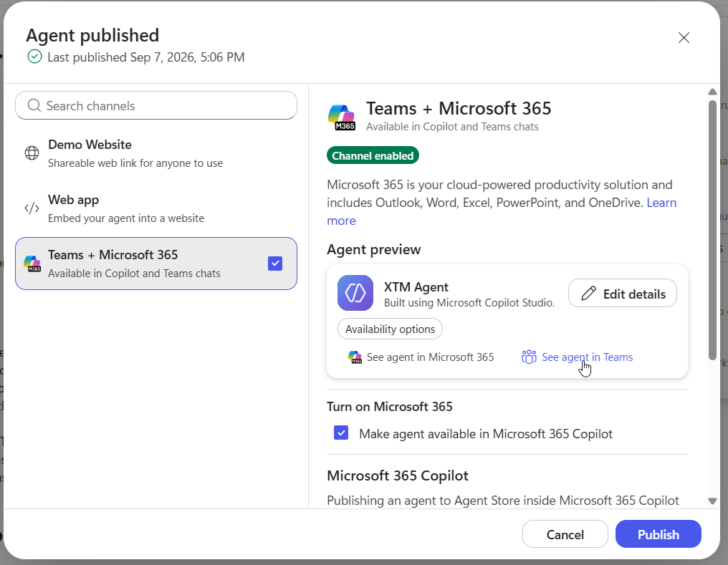
Task: Click the scrollbar up arrow
Action: (713, 92)
